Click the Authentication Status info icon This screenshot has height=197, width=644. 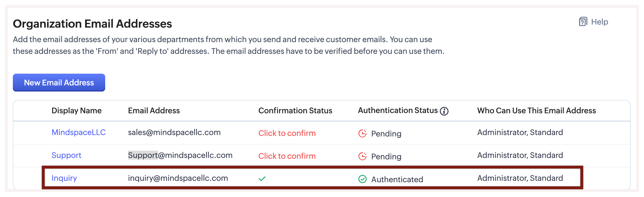[x=444, y=111]
